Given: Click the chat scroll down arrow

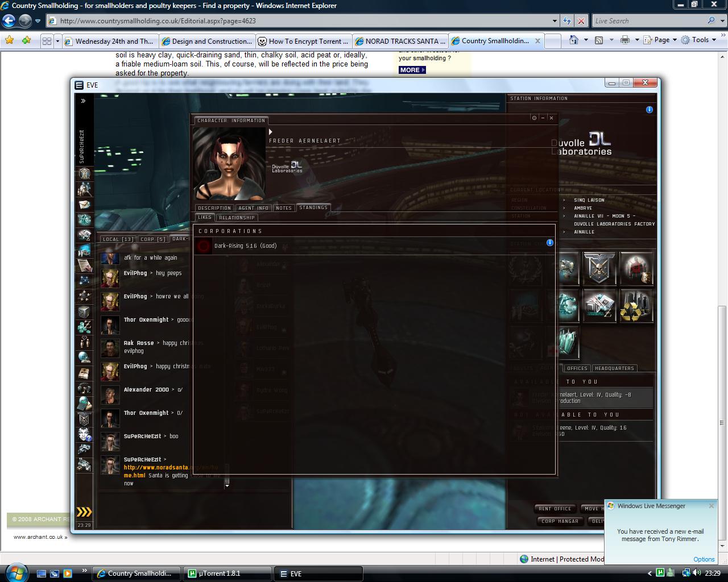Looking at the screenshot, I should coord(227,486).
